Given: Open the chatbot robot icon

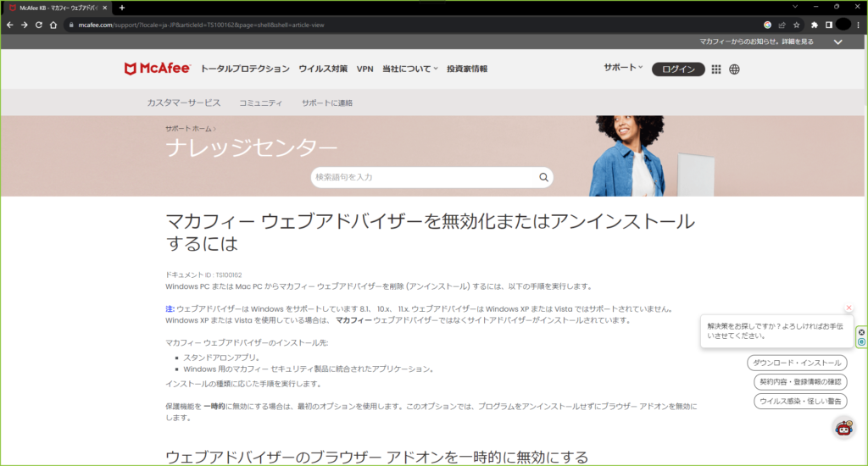Looking at the screenshot, I should [x=843, y=428].
